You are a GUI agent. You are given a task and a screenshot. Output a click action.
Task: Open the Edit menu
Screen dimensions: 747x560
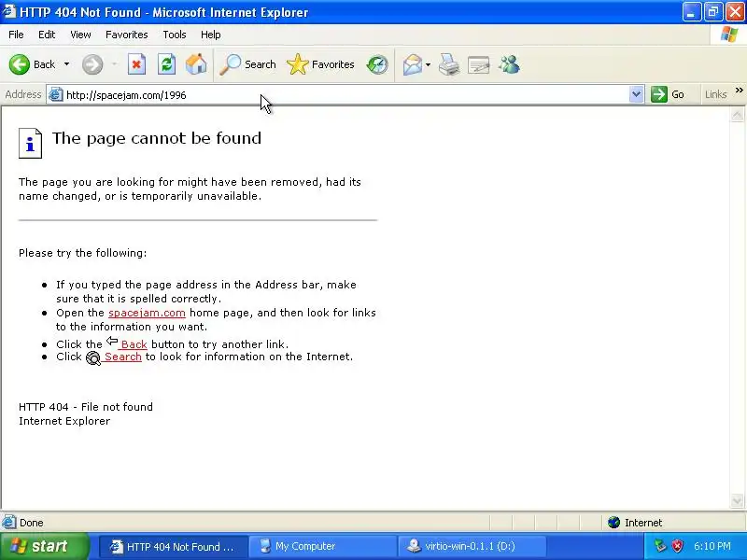coord(47,35)
